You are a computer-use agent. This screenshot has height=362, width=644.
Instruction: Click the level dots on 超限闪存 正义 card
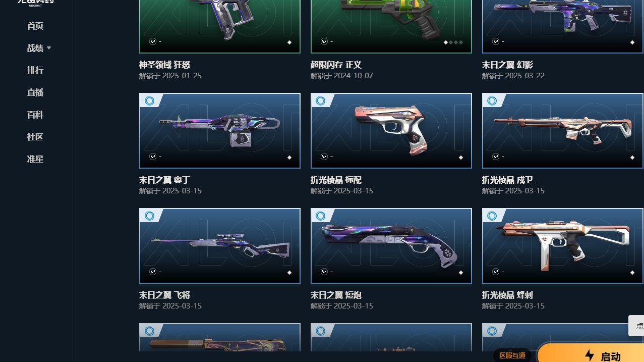pyautogui.click(x=453, y=42)
